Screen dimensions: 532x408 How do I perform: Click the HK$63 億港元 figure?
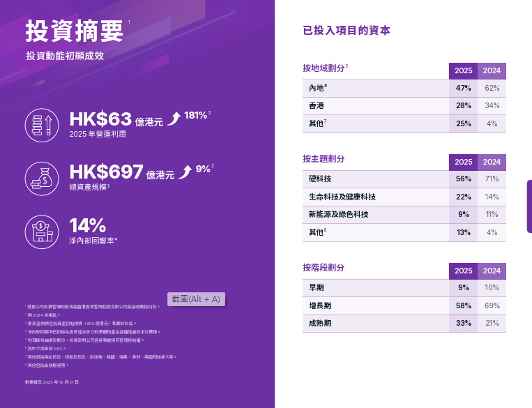coord(116,119)
